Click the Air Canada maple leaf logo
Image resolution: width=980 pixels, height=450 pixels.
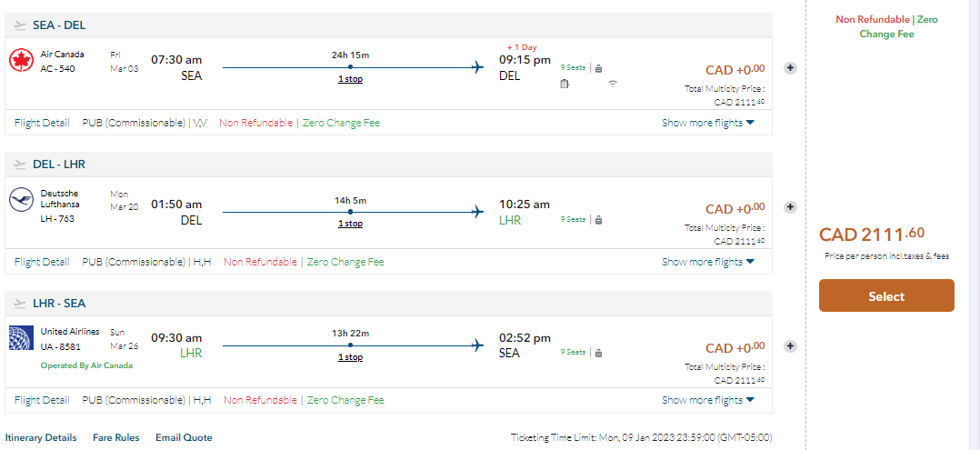point(21,61)
